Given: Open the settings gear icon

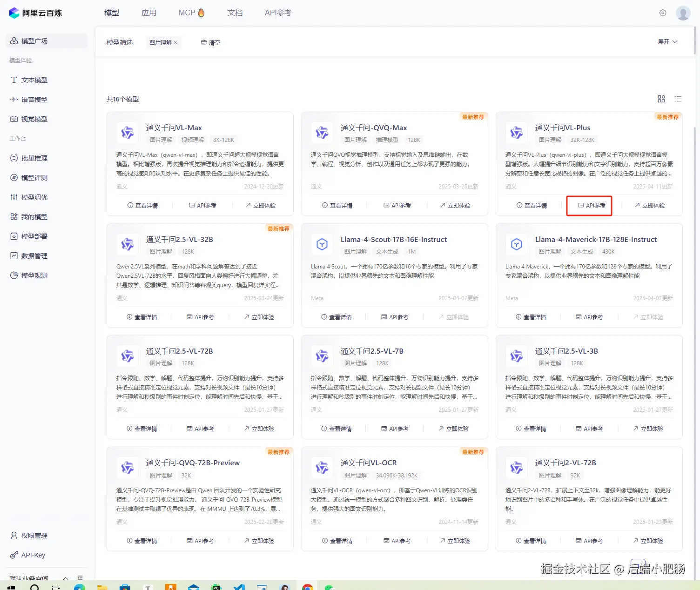Looking at the screenshot, I should coord(663,13).
